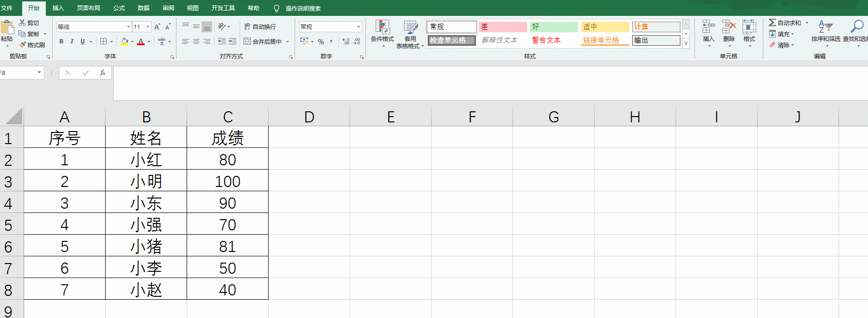Click the Delete cells icon
868x318 pixels.
click(729, 26)
